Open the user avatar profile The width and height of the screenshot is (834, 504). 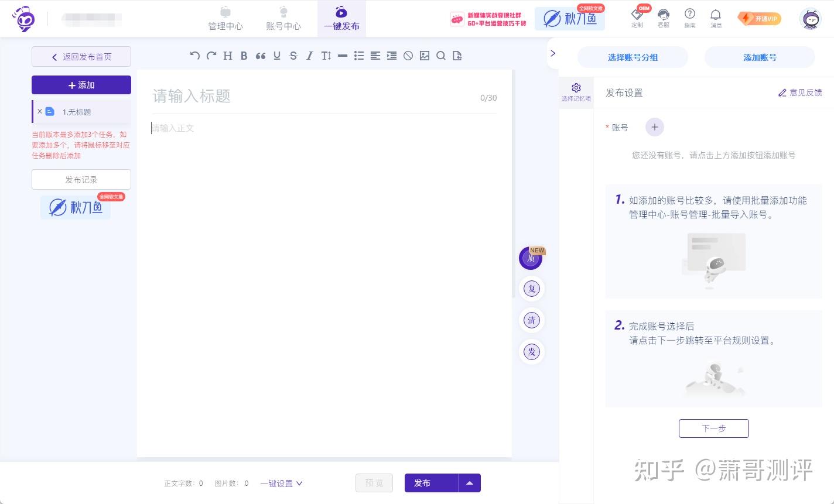[811, 19]
